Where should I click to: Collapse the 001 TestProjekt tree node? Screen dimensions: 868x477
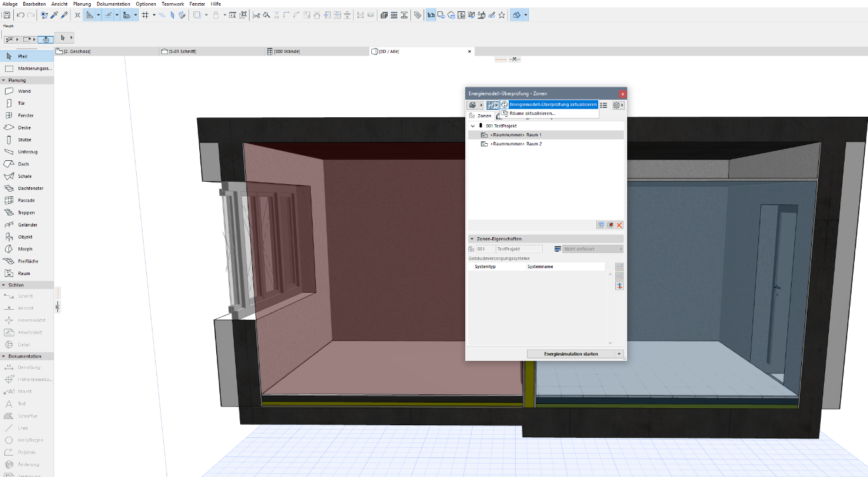coord(473,126)
